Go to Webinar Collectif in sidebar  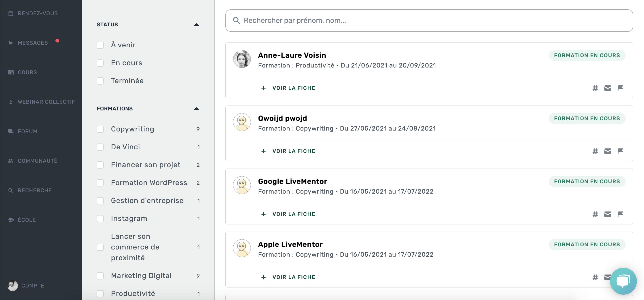[46, 102]
